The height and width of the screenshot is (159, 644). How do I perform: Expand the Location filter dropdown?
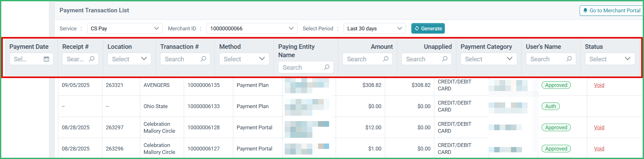[x=130, y=59]
